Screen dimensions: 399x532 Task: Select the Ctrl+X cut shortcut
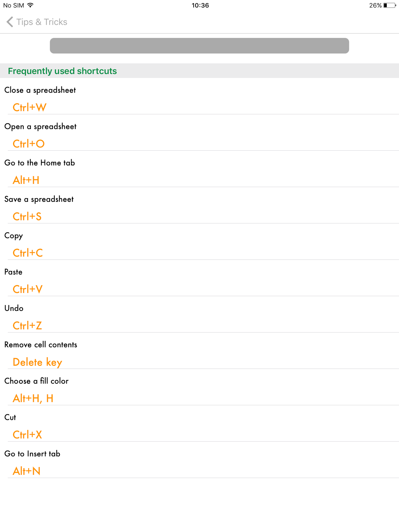pyautogui.click(x=27, y=434)
